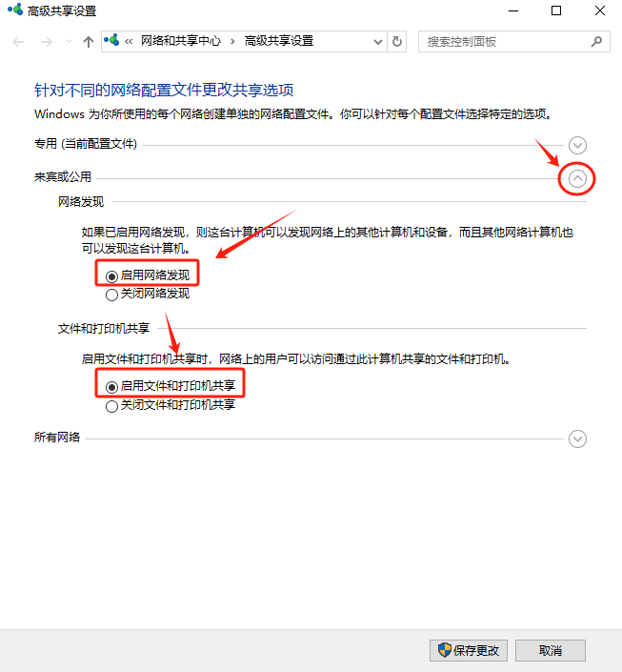Click the network icon in address bar
Image resolution: width=622 pixels, height=672 pixels.
[113, 41]
